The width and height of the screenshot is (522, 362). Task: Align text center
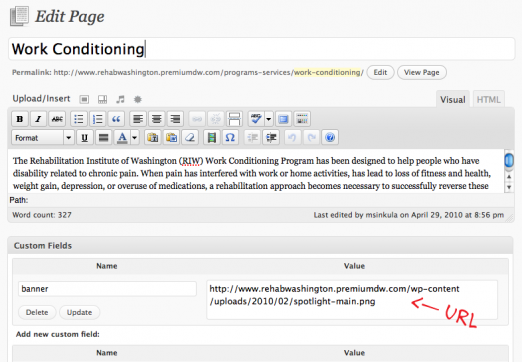tap(157, 119)
